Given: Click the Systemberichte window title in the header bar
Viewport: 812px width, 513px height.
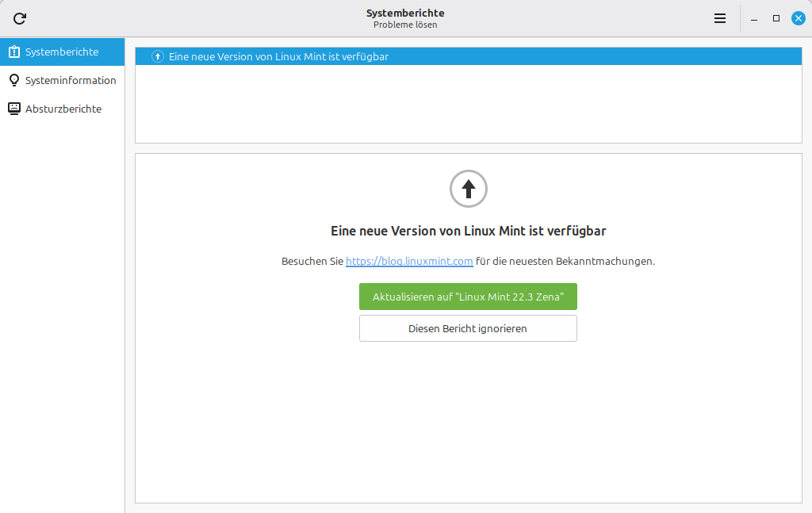Looking at the screenshot, I should click(x=405, y=13).
